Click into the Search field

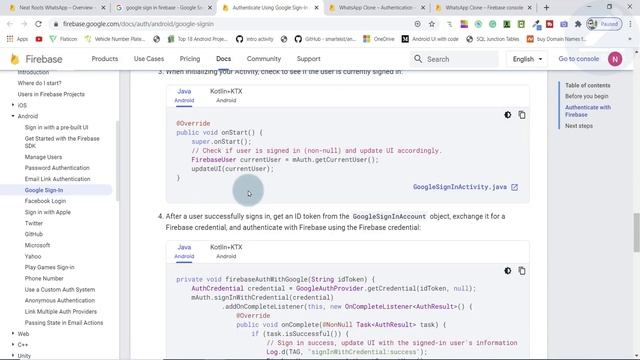[455, 59]
